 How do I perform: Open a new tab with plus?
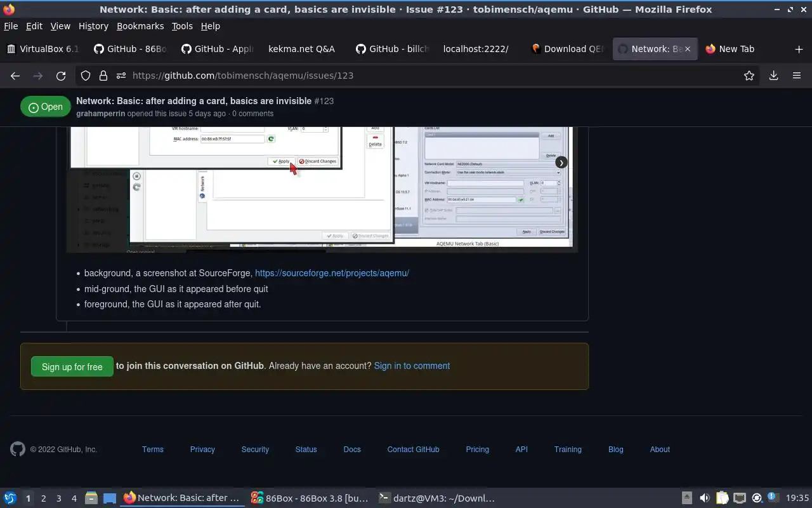tap(799, 49)
